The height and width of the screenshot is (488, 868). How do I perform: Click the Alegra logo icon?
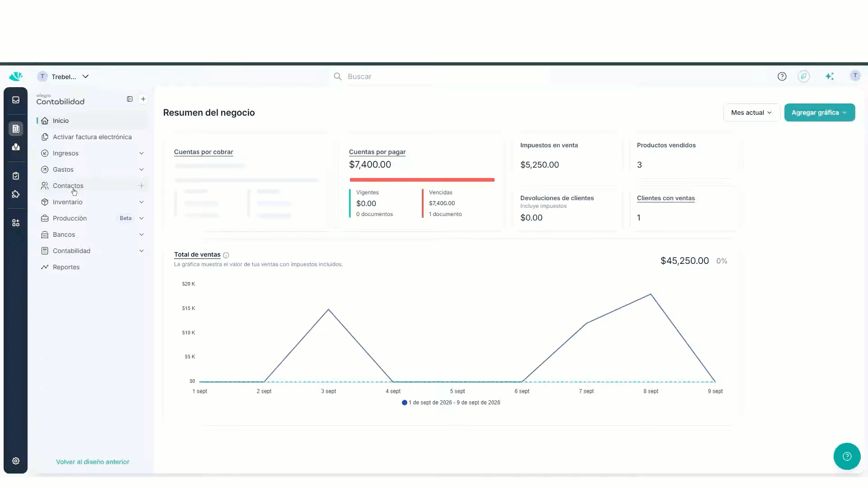coord(16,76)
